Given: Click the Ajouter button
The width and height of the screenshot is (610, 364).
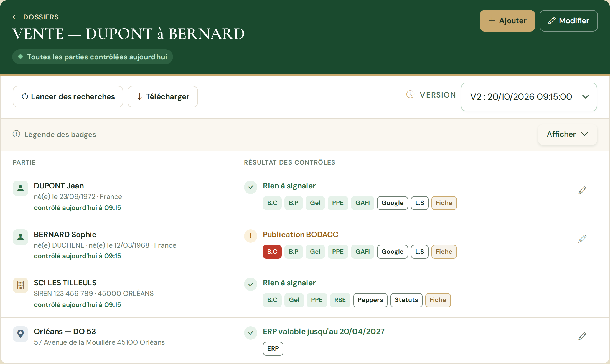Looking at the screenshot, I should 507,21.
